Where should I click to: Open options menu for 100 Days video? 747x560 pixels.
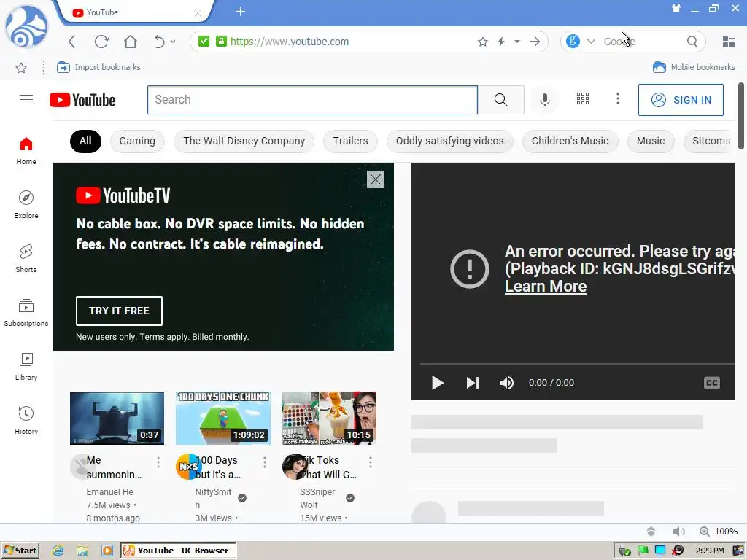(264, 462)
